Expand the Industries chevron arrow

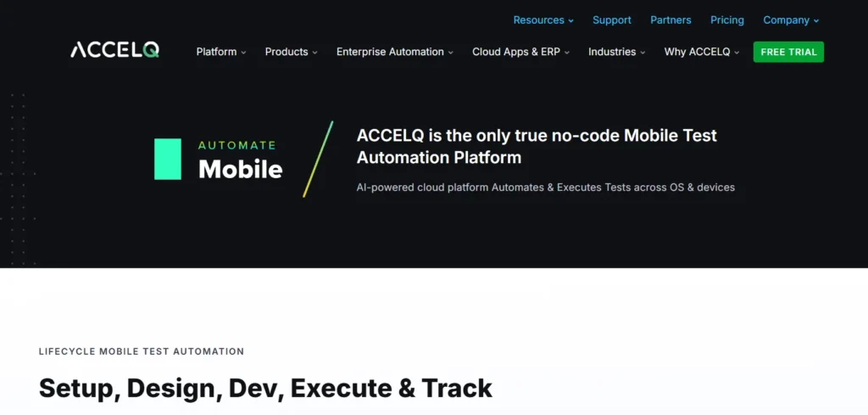pyautogui.click(x=643, y=53)
